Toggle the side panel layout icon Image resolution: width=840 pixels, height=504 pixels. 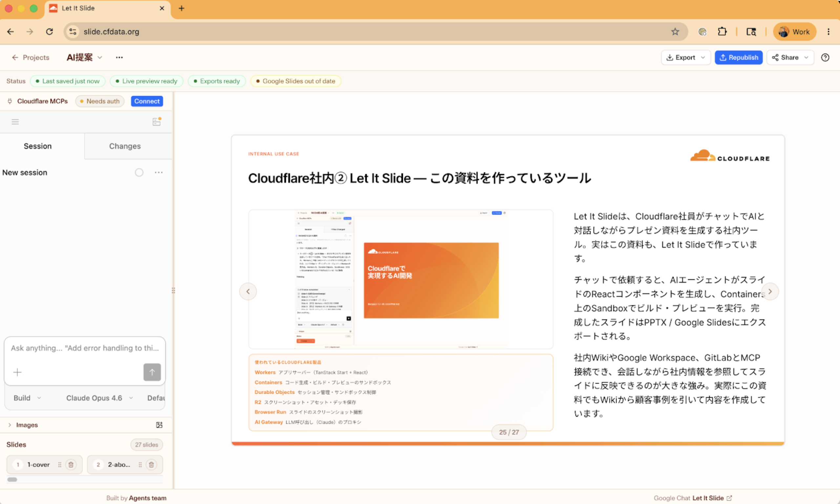[157, 122]
